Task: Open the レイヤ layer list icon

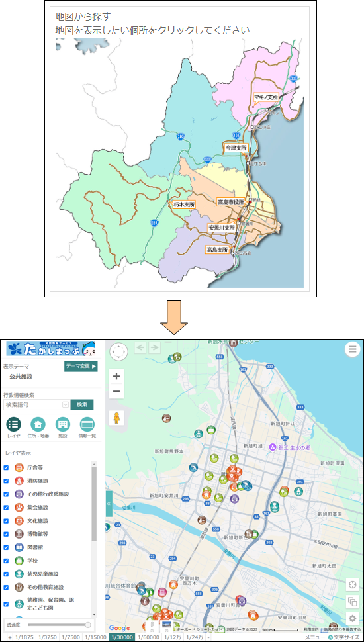Action: pyautogui.click(x=13, y=424)
